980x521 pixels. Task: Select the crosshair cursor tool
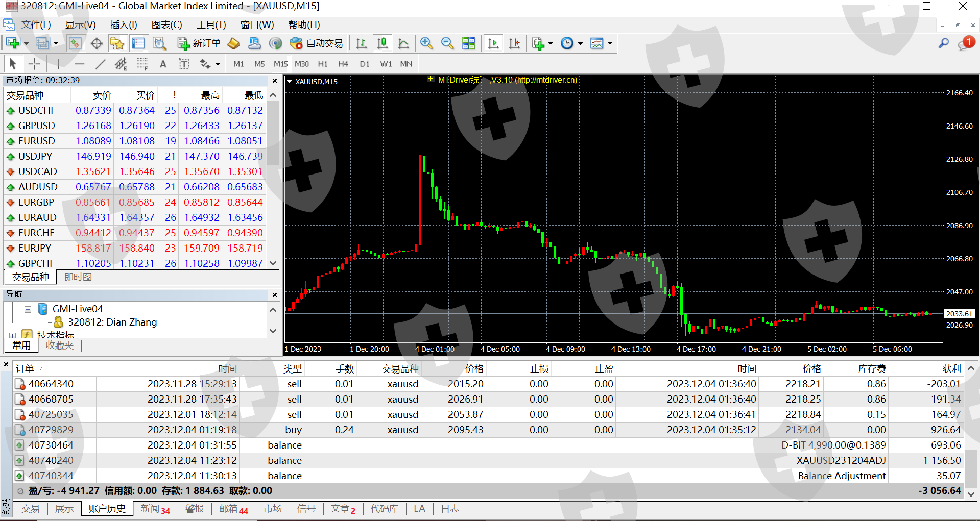pyautogui.click(x=34, y=64)
